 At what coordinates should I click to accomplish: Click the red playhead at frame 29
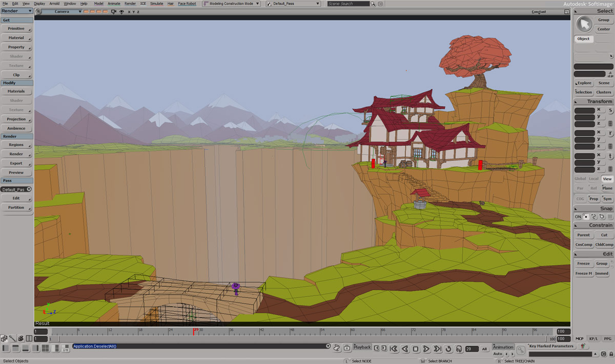point(194,331)
